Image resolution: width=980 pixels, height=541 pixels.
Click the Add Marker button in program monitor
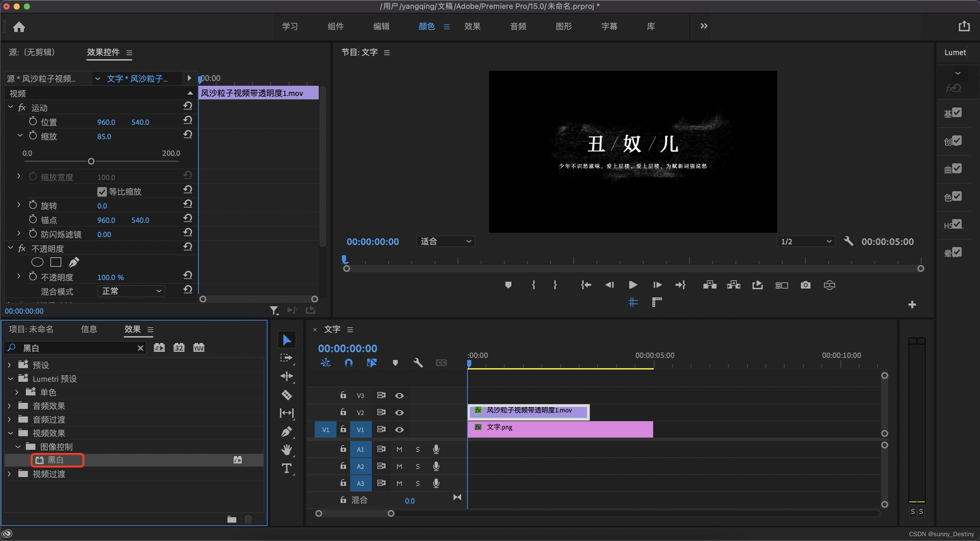coord(508,285)
